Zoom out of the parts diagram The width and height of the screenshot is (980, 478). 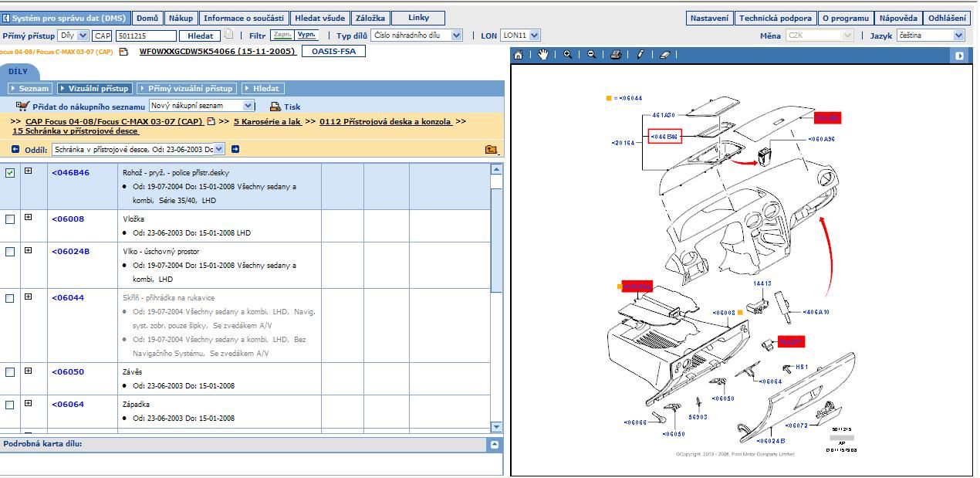click(x=591, y=55)
